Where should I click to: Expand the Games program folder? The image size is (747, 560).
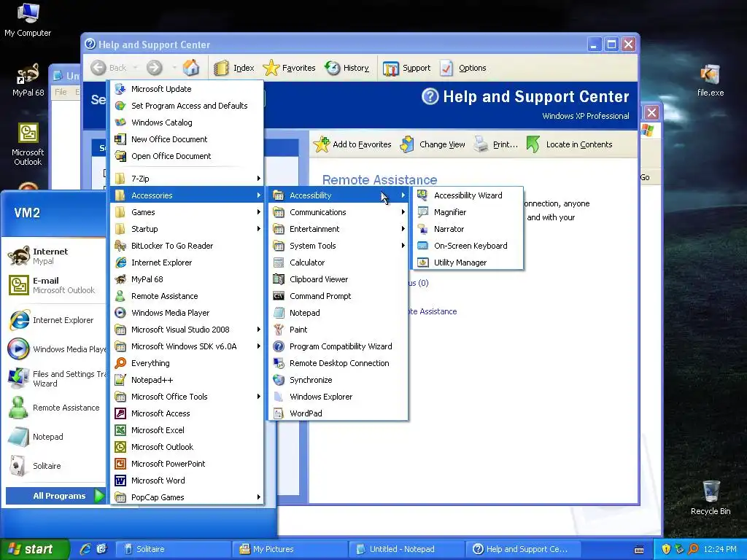click(187, 212)
